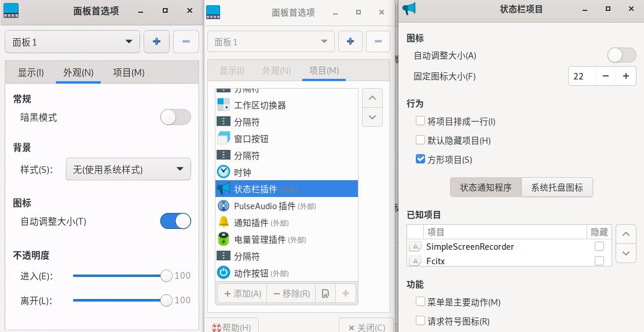
Task: Click SimpleScreenRecorder row warning icon
Action: (415, 246)
